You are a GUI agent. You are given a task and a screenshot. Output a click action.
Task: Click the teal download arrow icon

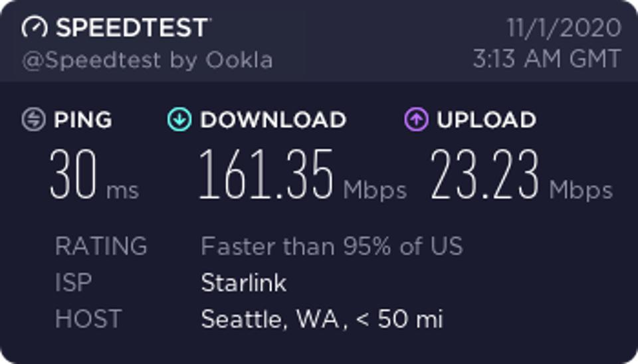tap(179, 120)
